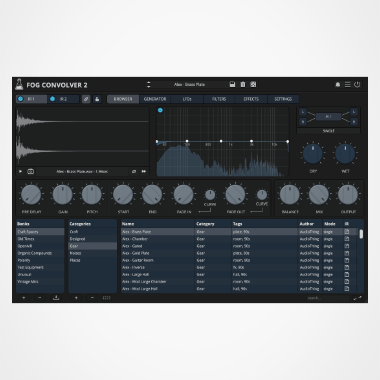Switch to the Generator tab
The image size is (380, 380).
point(155,99)
